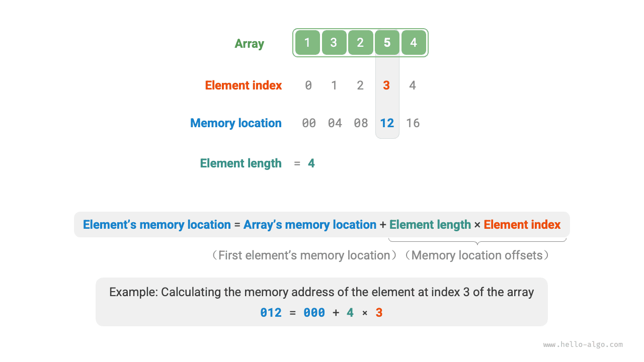Click the result 012 in the example equation
Image resolution: width=644 pixels, height=362 pixels.
click(x=271, y=313)
